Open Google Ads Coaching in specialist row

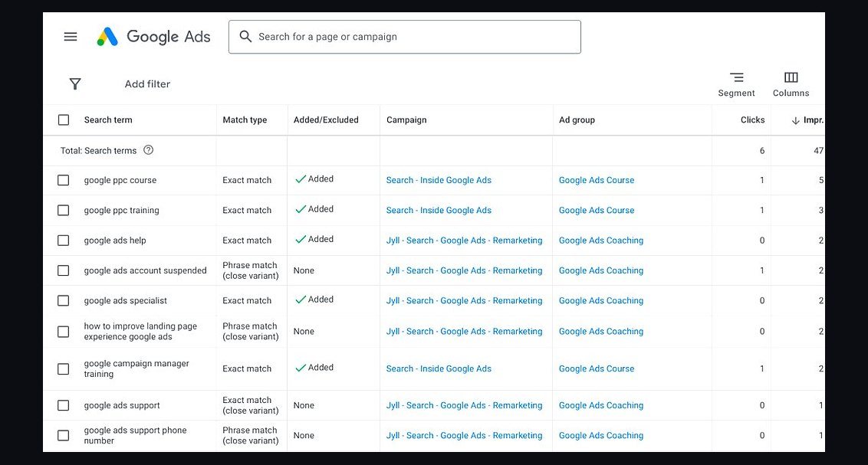point(601,301)
